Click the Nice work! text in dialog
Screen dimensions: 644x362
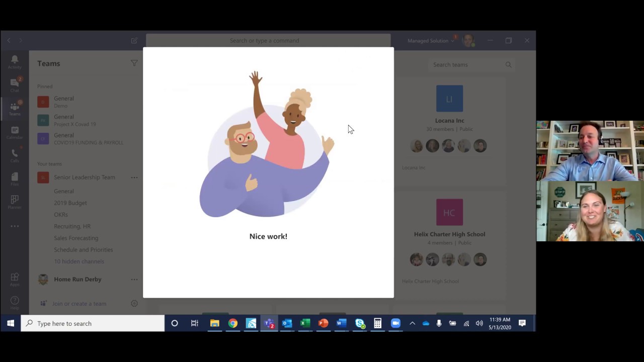(268, 236)
